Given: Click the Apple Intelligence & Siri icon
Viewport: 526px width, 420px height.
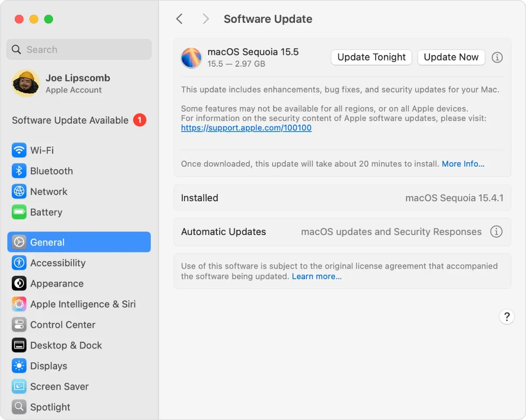Looking at the screenshot, I should point(19,304).
